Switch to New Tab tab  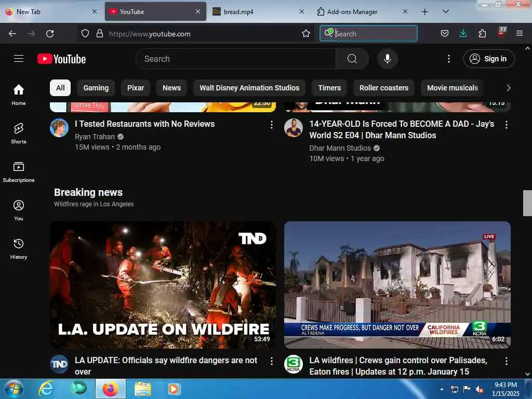[51, 12]
